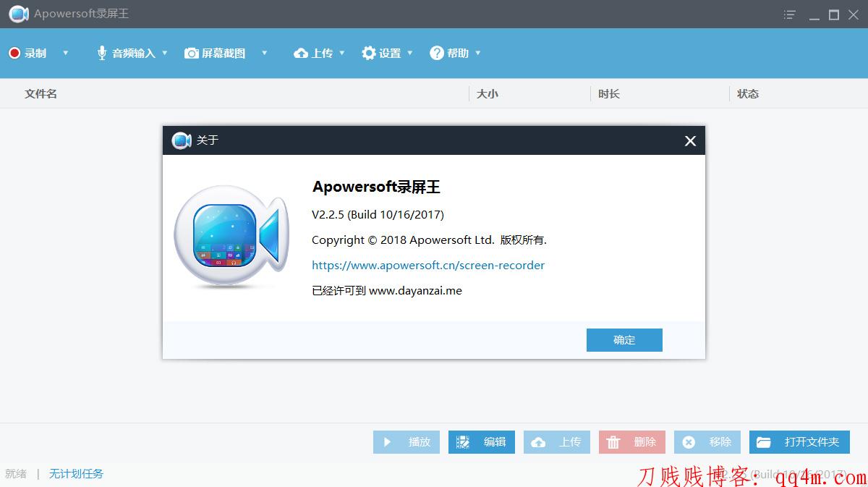Open the 帮助 menu label

click(458, 53)
